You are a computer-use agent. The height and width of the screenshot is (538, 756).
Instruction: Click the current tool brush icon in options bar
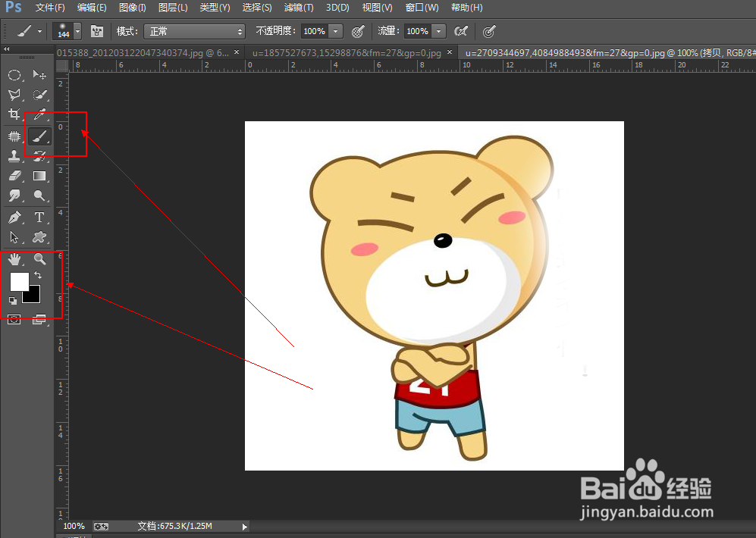(24, 31)
